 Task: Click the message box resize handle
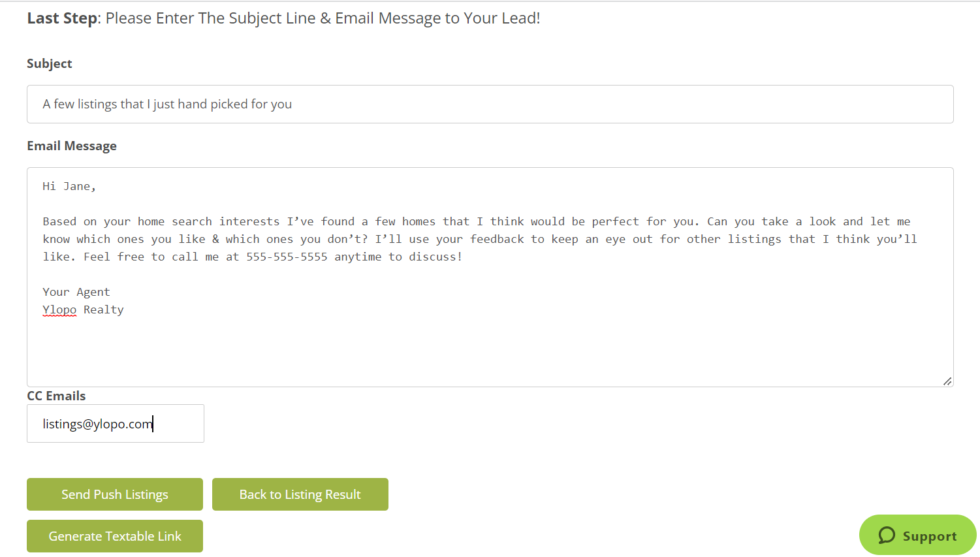tap(947, 381)
